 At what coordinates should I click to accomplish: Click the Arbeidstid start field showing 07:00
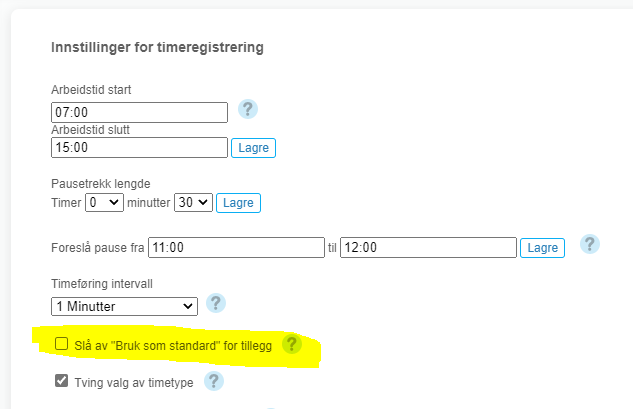click(x=139, y=112)
